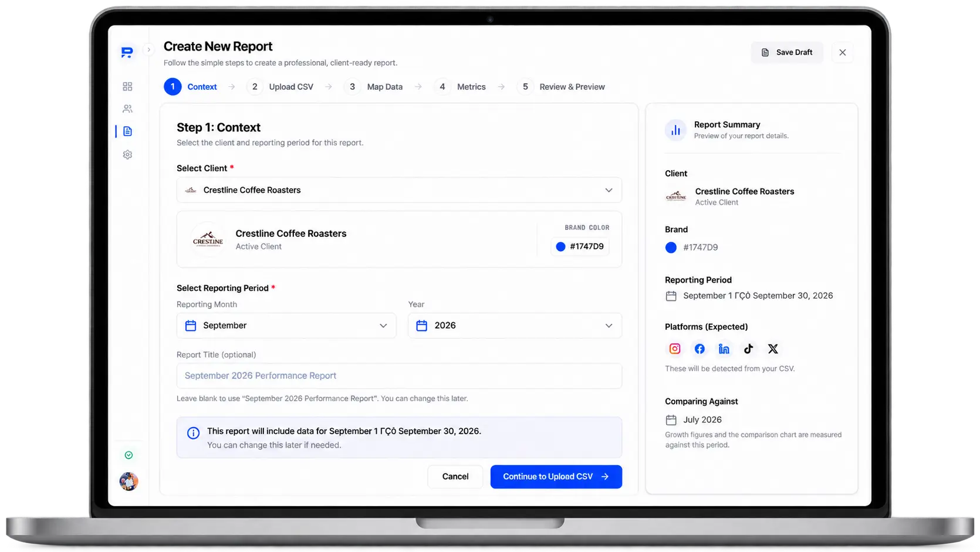Open the reports document icon in sidebar
Image resolution: width=980 pixels, height=552 pixels.
click(x=127, y=131)
